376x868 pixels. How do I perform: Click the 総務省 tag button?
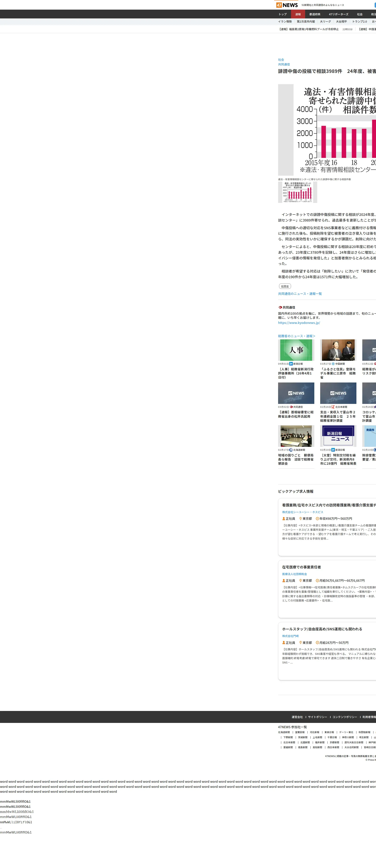click(285, 286)
